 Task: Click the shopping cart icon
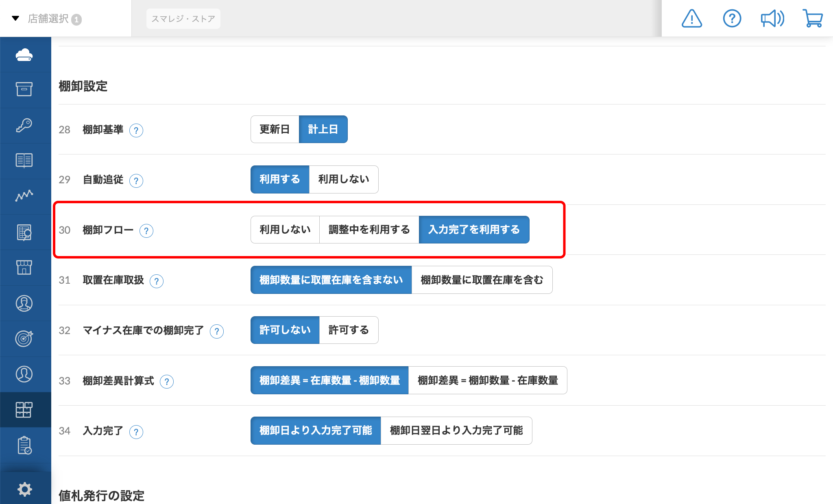pyautogui.click(x=813, y=19)
